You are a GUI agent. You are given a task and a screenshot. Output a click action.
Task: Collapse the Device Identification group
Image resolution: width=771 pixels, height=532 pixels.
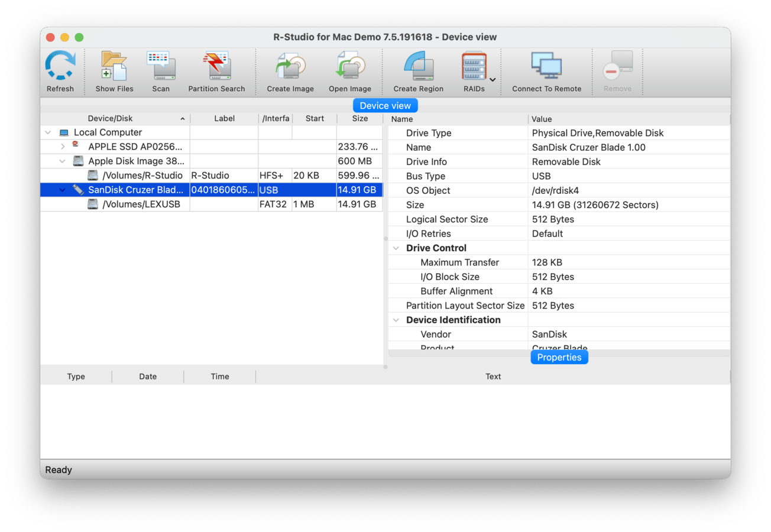point(396,320)
